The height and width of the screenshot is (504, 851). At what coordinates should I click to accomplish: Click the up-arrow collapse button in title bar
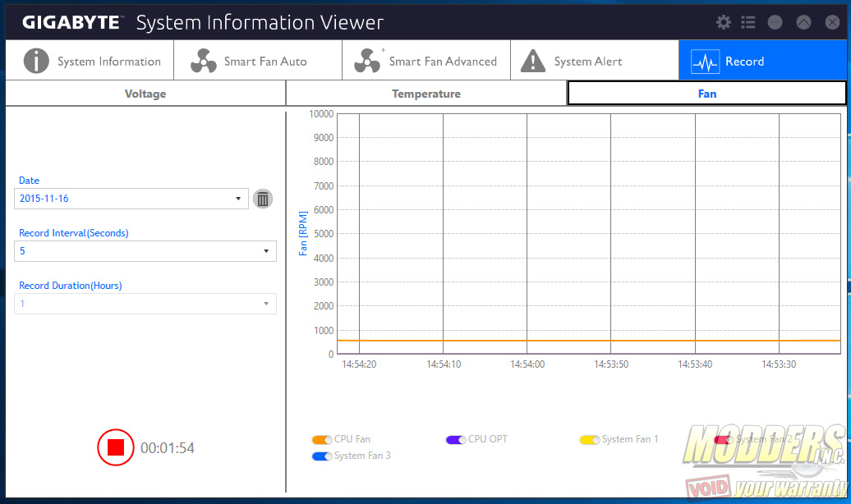coord(804,22)
